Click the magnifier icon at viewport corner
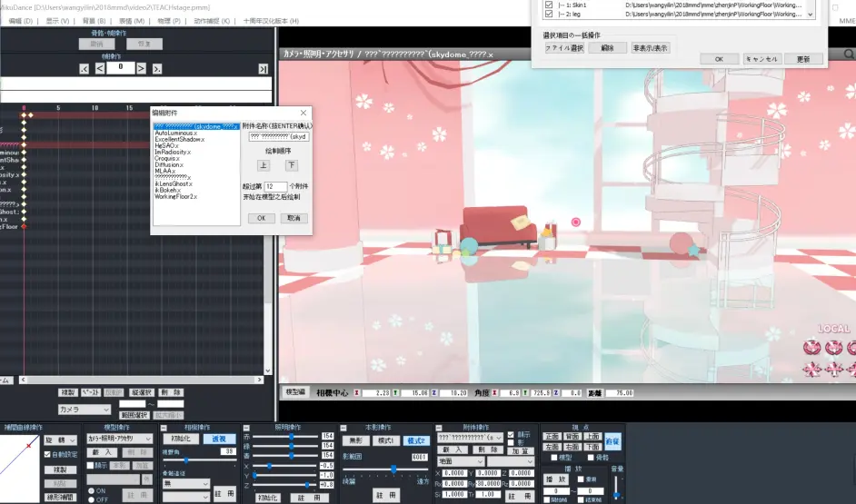The height and width of the screenshot is (504, 856). (x=849, y=54)
